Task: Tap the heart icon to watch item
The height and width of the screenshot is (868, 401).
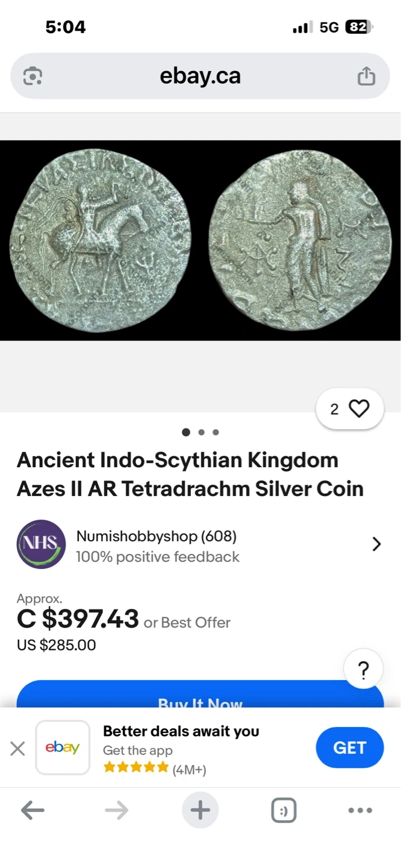Action: click(x=359, y=409)
